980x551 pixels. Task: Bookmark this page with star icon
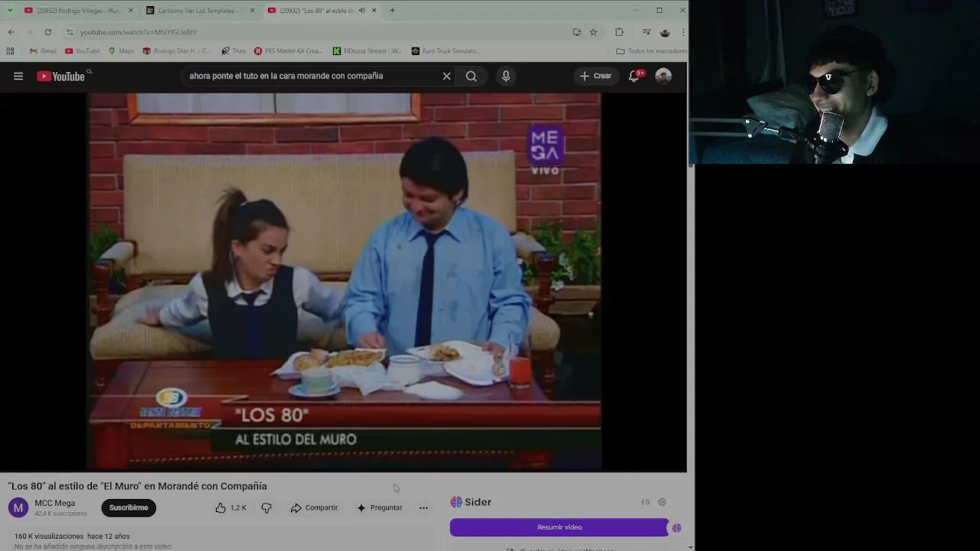593,32
